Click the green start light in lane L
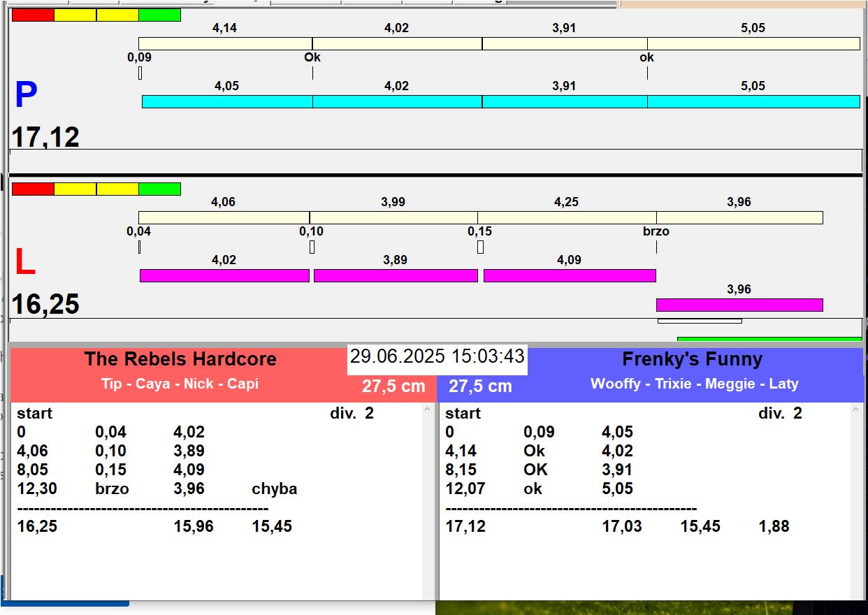The width and height of the screenshot is (868, 615). coord(159,189)
